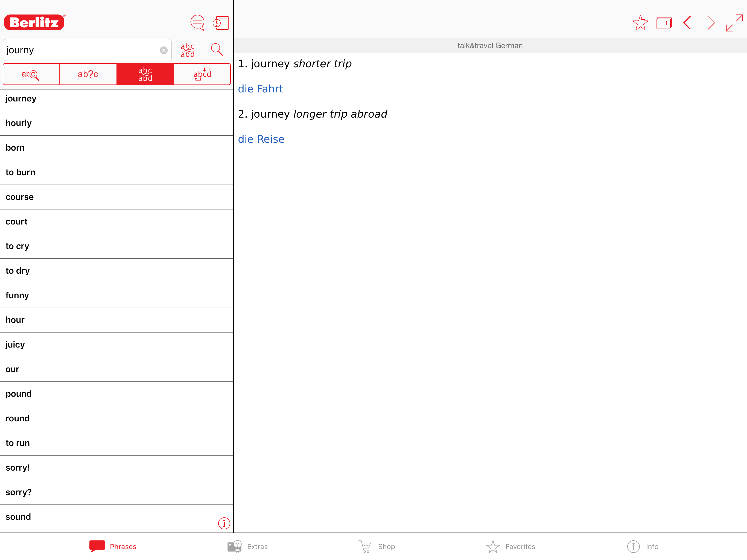Viewport: 747px width, 560px height.
Task: Clear the search field text
Action: pyautogui.click(x=164, y=50)
